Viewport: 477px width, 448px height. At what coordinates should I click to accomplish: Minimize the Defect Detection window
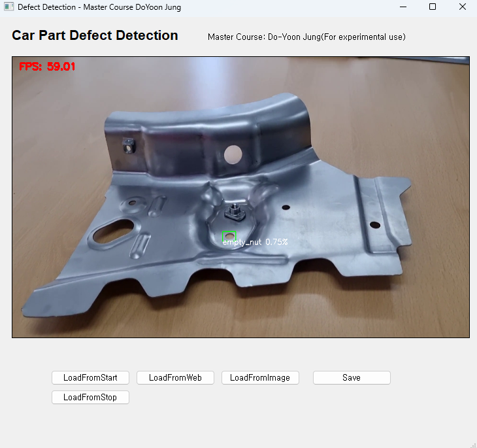(x=403, y=7)
